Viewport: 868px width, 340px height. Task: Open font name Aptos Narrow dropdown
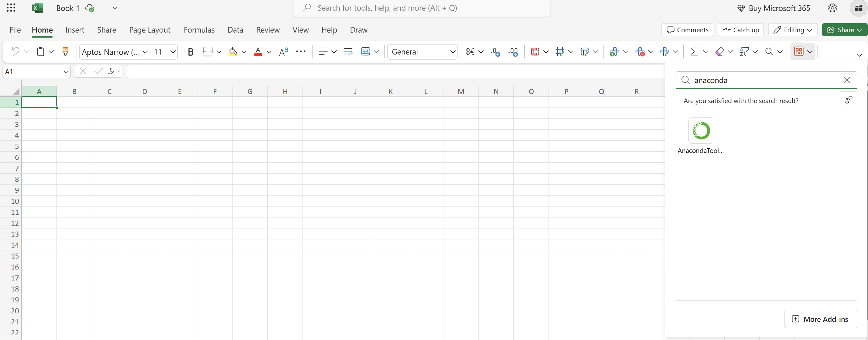tap(145, 52)
